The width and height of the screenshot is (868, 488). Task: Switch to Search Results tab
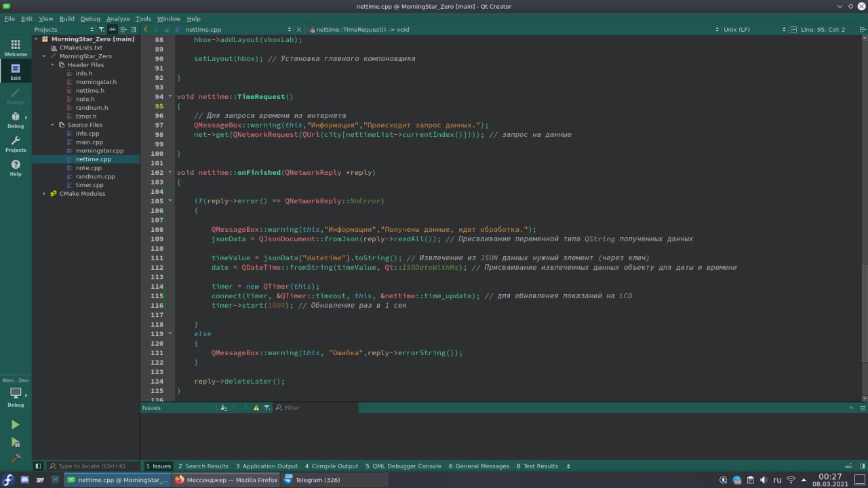[203, 466]
